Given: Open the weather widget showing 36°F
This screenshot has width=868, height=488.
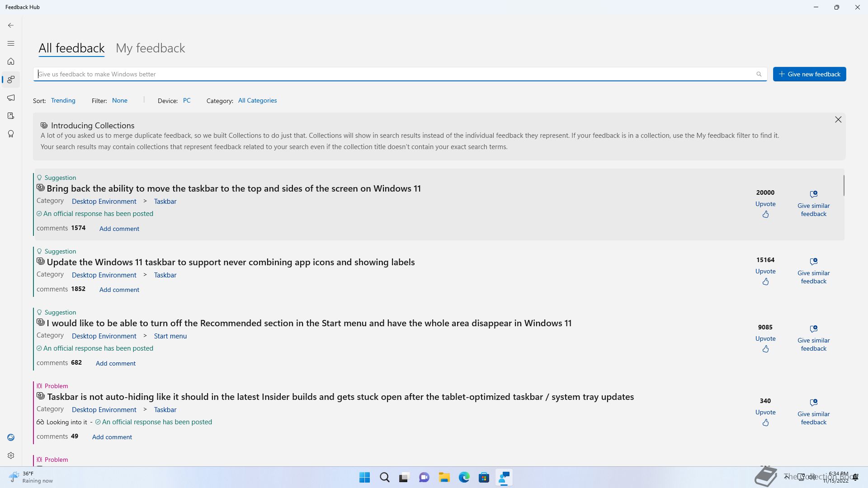Looking at the screenshot, I should pyautogui.click(x=31, y=477).
